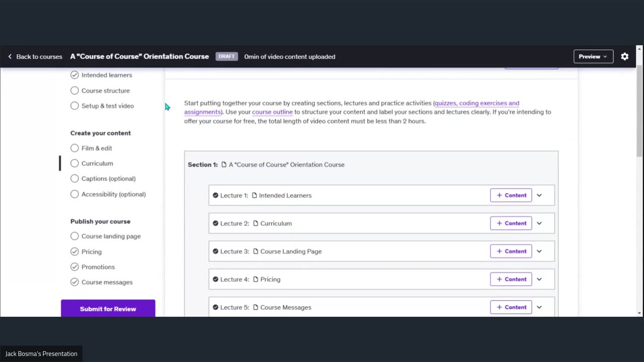Click Jack Bosma's Presentation label

(x=41, y=354)
